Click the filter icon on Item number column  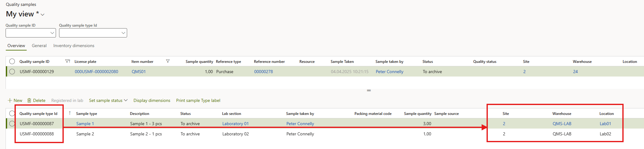click(x=168, y=61)
